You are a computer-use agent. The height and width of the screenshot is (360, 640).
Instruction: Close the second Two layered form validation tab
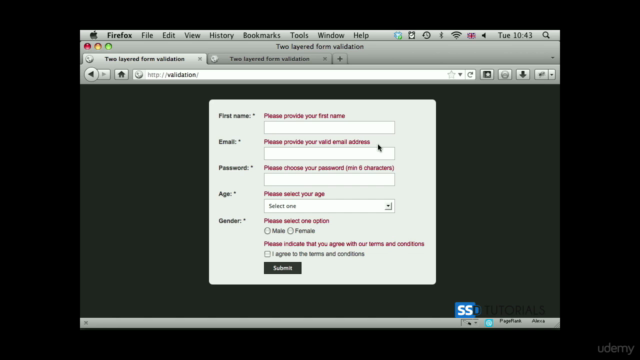[324, 59]
